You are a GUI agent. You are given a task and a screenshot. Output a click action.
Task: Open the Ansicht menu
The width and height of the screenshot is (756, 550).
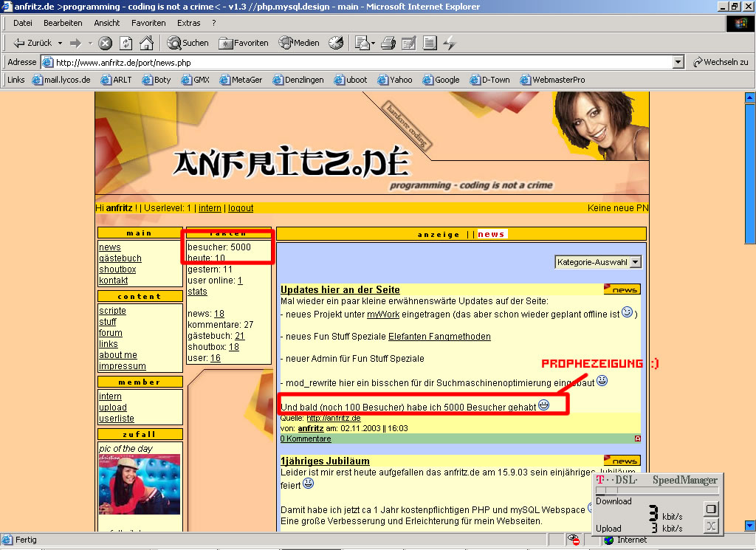[x=106, y=23]
